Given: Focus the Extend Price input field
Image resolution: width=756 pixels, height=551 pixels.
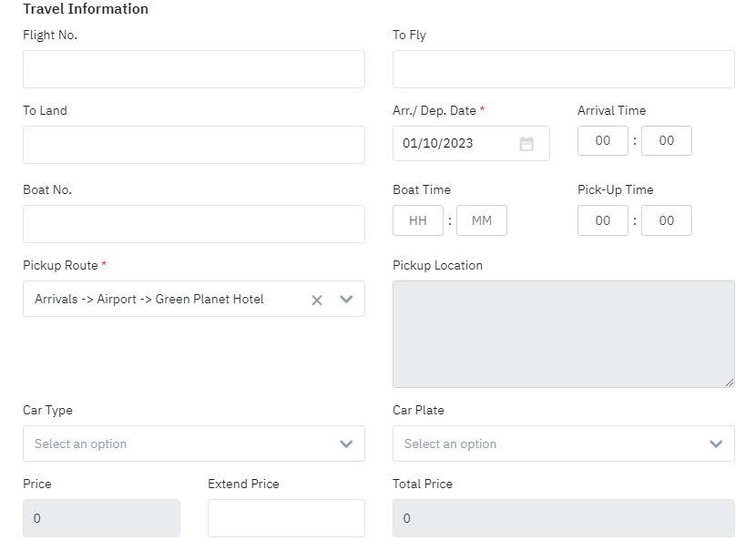Looking at the screenshot, I should (286, 518).
